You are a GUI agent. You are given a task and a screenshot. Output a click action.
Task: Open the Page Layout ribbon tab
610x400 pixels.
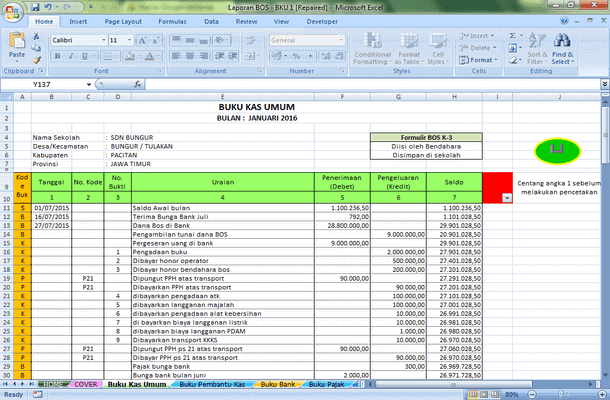123,21
